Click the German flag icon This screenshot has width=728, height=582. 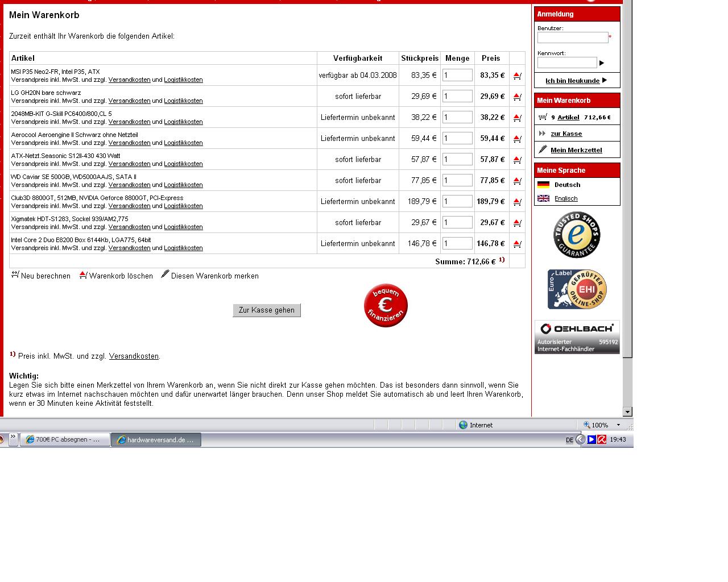coord(543,185)
